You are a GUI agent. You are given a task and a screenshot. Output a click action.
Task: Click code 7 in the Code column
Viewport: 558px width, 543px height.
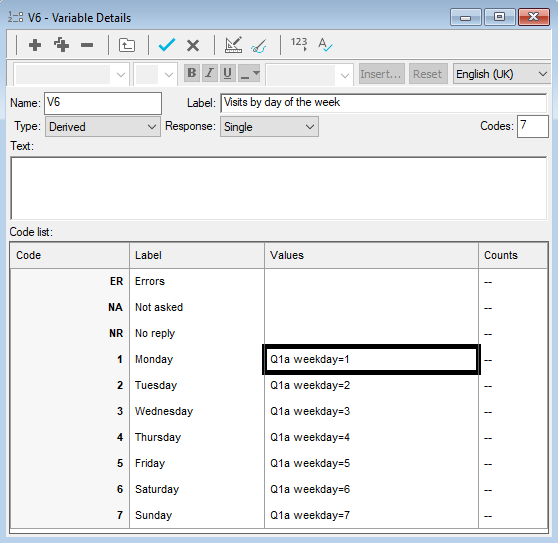(x=70, y=515)
